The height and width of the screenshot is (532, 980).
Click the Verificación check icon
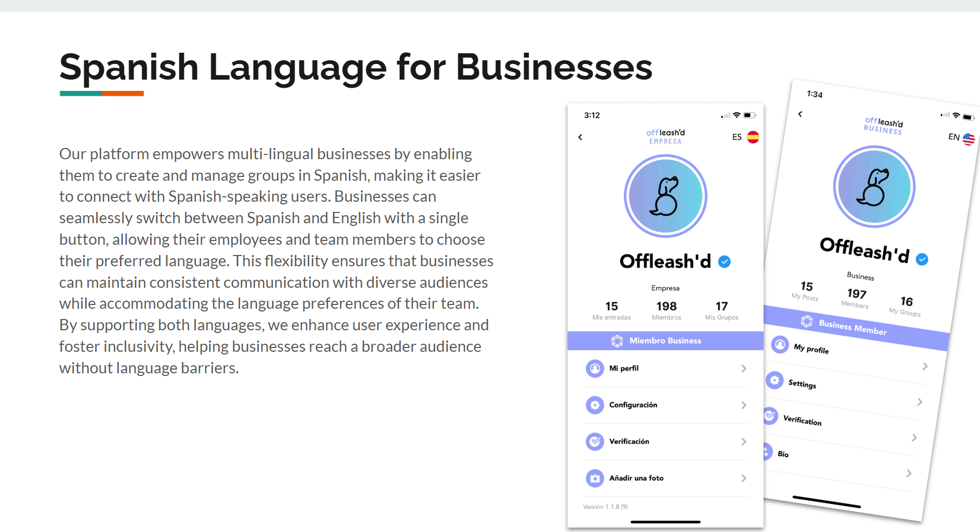click(595, 442)
